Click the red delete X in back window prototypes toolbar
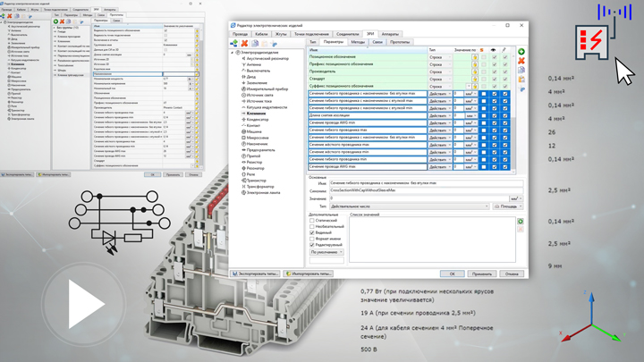Screen dimensions: 644x362 (62, 21)
